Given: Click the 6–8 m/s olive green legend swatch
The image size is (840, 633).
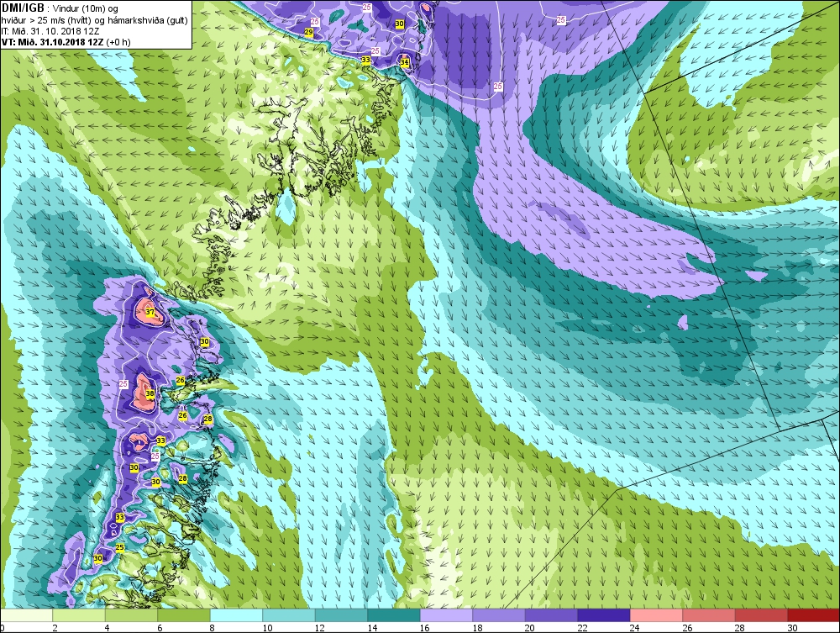Looking at the screenshot, I should pyautogui.click(x=184, y=615).
